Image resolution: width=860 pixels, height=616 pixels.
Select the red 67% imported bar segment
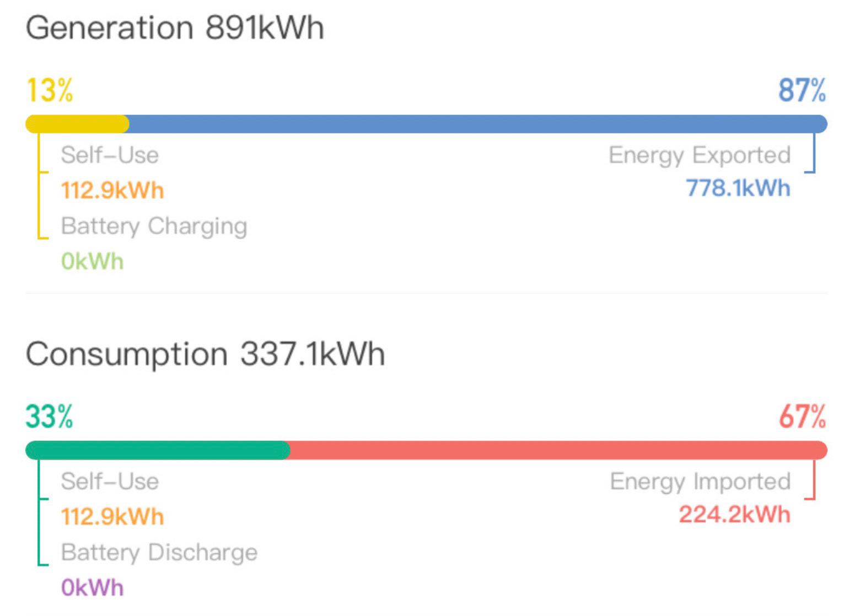[558, 450]
